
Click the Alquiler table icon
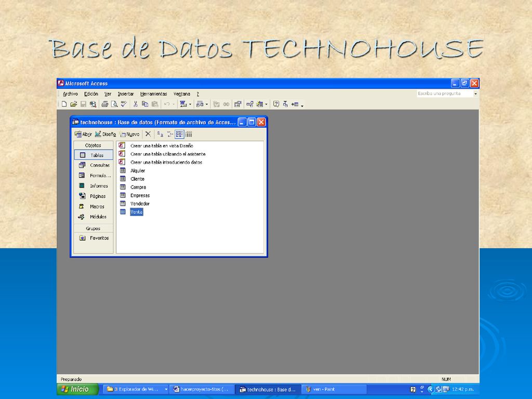pyautogui.click(x=123, y=170)
